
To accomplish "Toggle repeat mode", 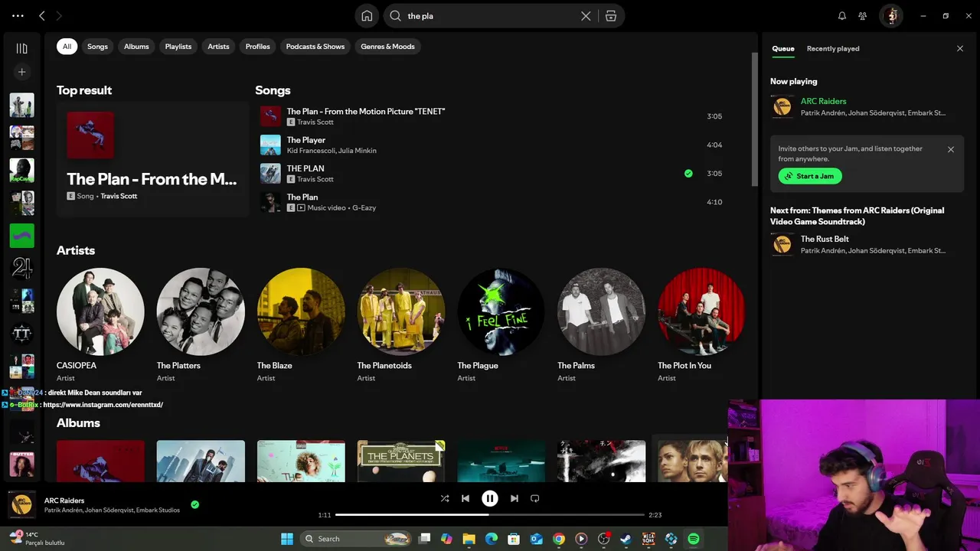I will point(535,498).
